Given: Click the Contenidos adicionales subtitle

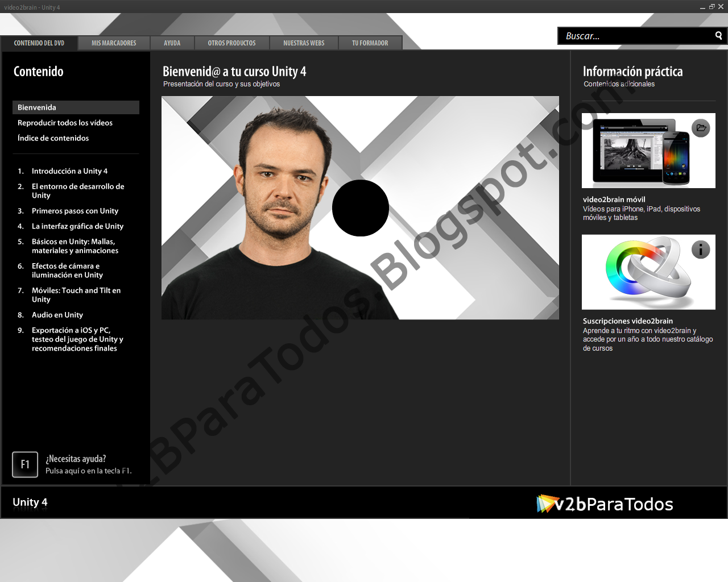Looking at the screenshot, I should pos(619,84).
